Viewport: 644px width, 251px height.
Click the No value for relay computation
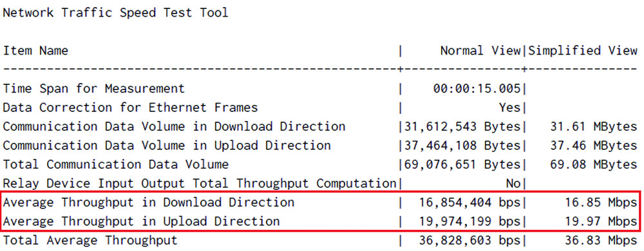click(x=513, y=183)
